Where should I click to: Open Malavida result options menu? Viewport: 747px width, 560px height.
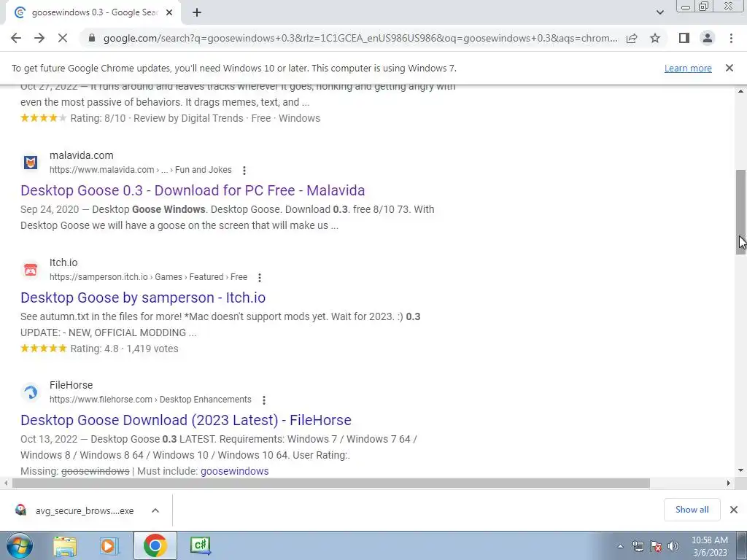coord(244,170)
